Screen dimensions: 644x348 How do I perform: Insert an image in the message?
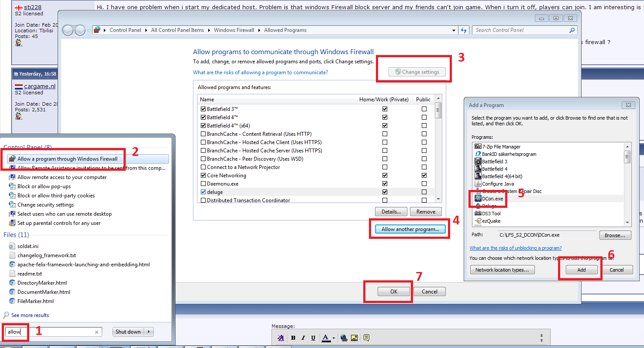(x=354, y=338)
